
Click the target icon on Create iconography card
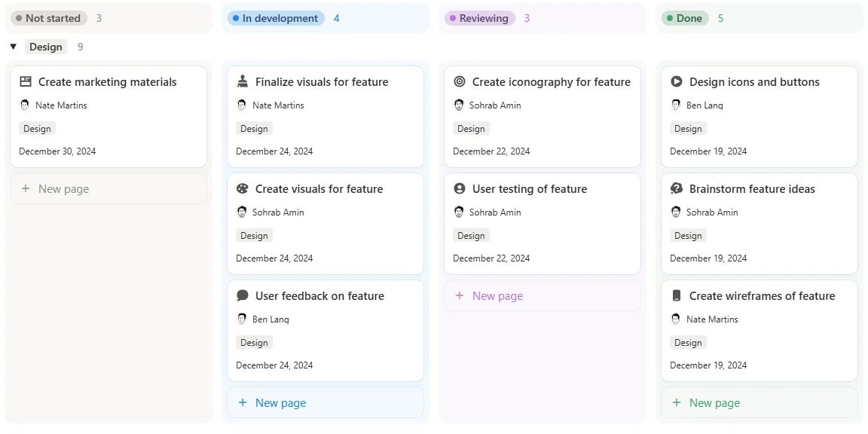click(459, 81)
